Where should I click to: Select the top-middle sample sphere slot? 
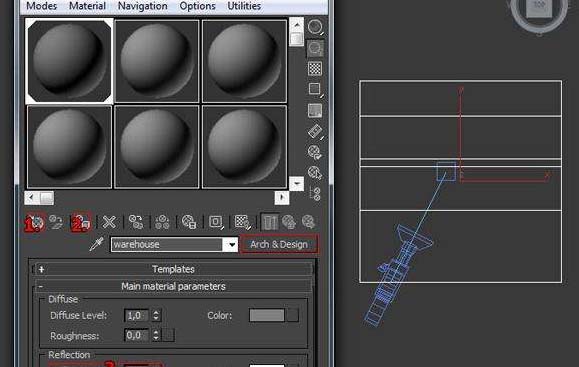[x=157, y=61]
